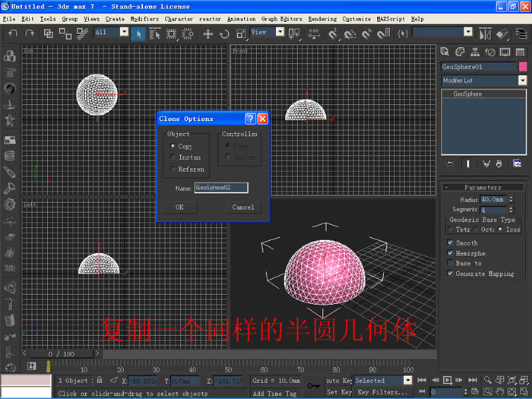The image size is (532, 399).
Task: Open the Hierarchy command panel tab
Action: [x=475, y=52]
